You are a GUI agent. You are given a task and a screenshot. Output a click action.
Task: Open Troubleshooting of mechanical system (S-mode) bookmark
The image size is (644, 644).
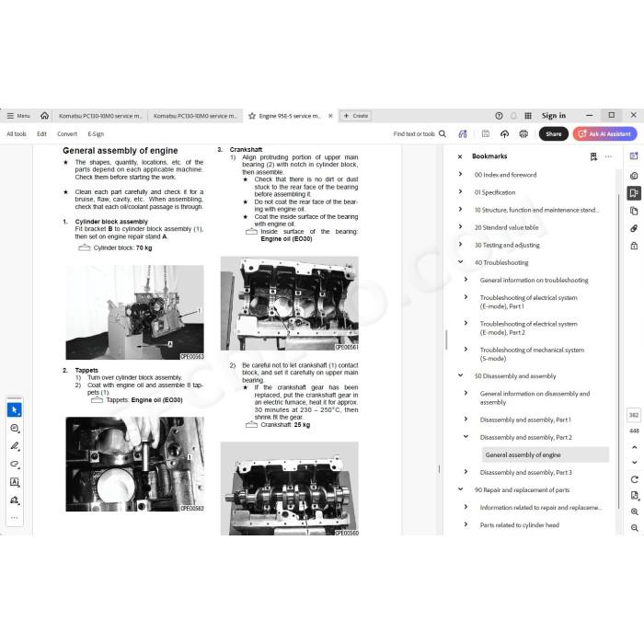532,354
